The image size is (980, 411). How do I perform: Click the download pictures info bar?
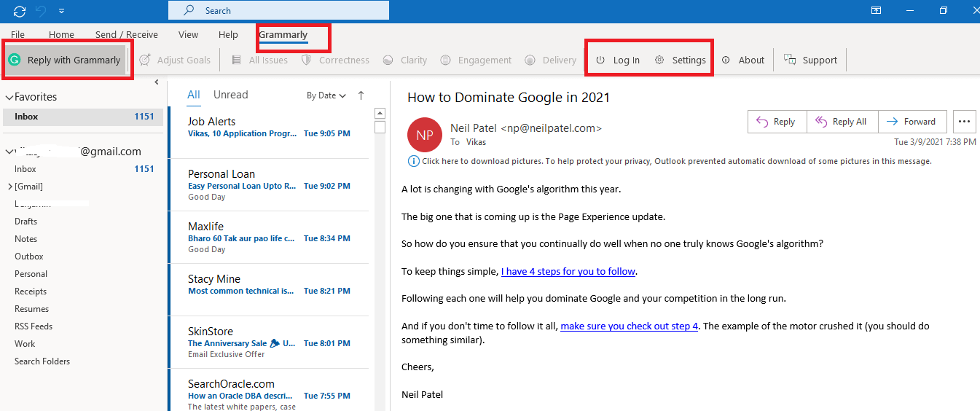(670, 161)
